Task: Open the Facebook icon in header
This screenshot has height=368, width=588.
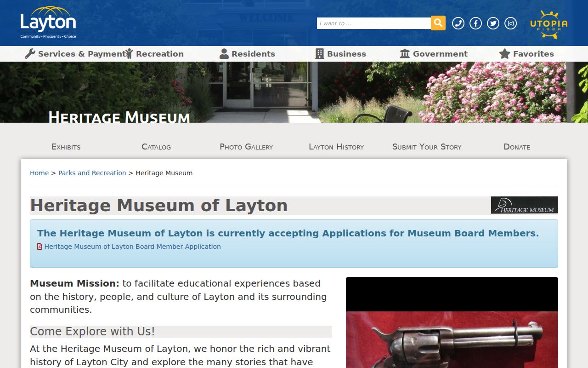Action: 475,23
